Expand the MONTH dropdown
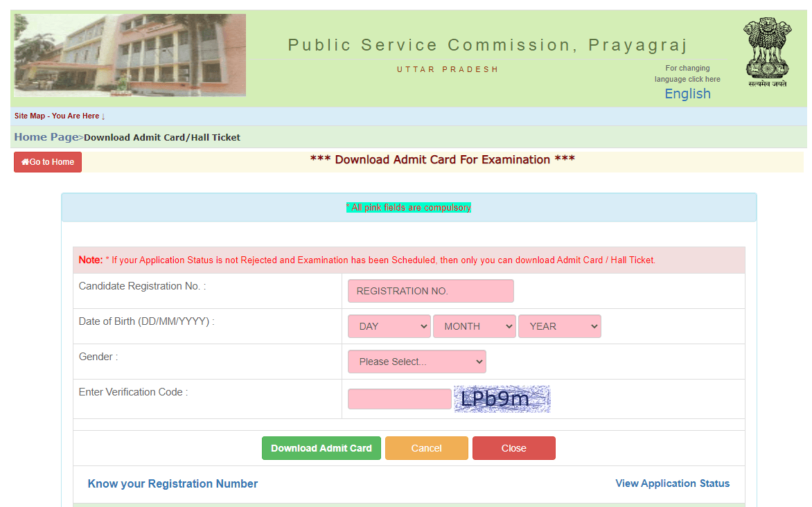 tap(474, 326)
